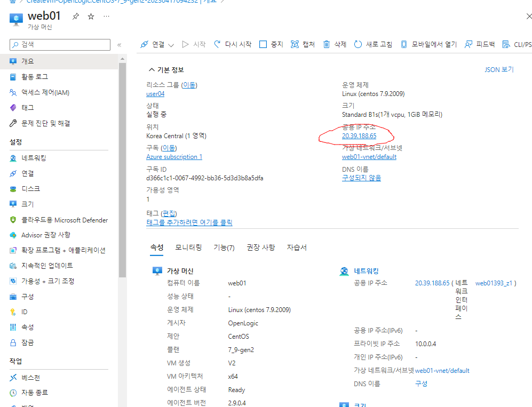Screen dimensions: 532x407
Task: Click the 중지 (Stop) toolbar button
Action: click(271, 44)
